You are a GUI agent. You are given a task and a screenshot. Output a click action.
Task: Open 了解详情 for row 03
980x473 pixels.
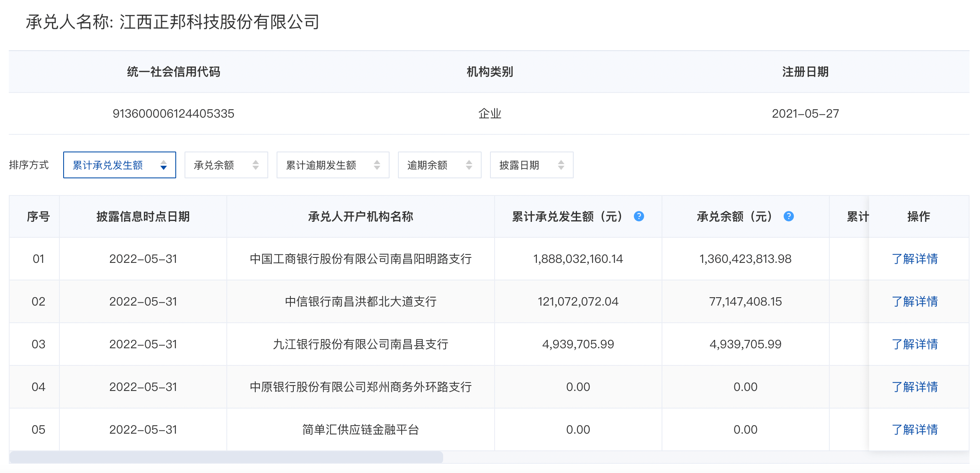[915, 344]
